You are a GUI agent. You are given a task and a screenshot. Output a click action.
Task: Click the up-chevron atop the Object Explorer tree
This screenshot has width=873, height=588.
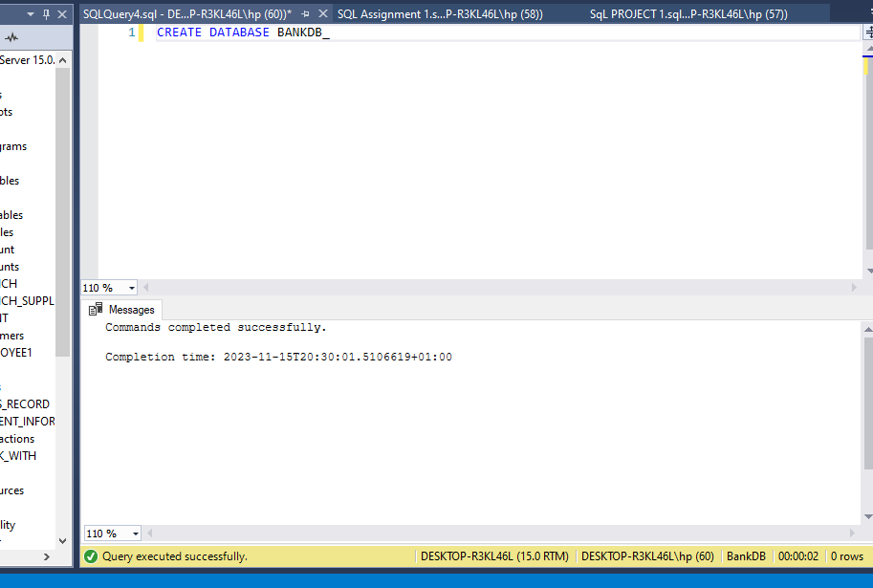point(63,58)
